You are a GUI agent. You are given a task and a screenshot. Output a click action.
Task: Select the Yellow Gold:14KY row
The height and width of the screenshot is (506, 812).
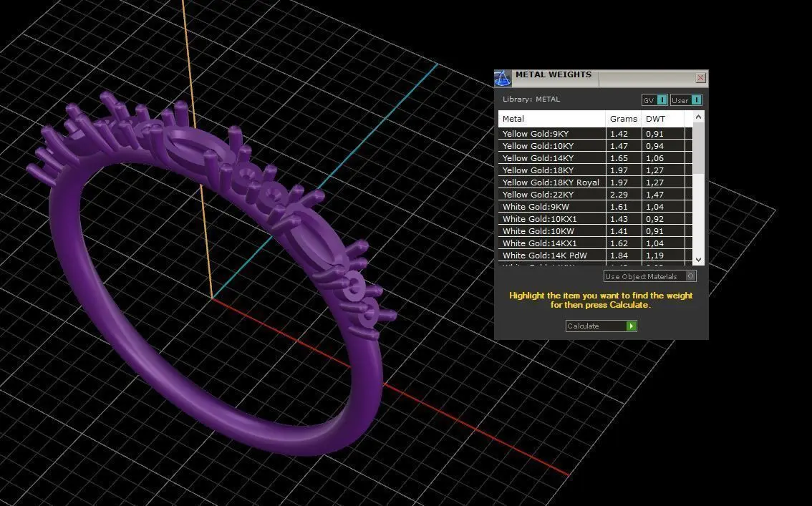click(x=595, y=157)
